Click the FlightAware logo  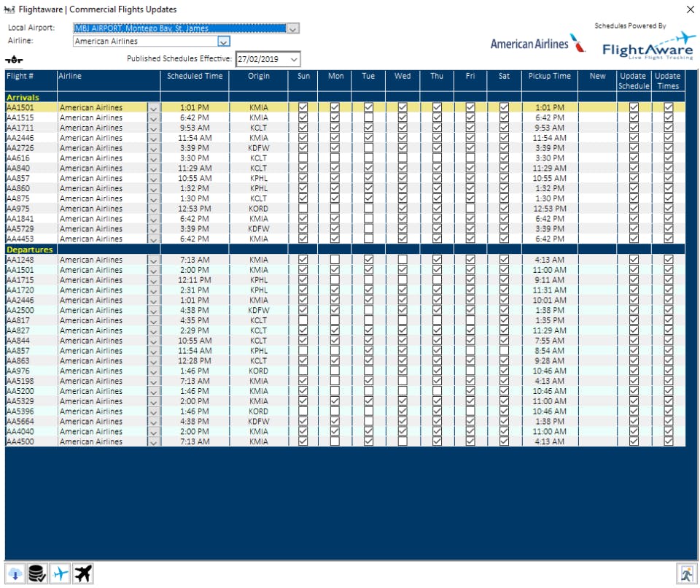click(x=647, y=46)
